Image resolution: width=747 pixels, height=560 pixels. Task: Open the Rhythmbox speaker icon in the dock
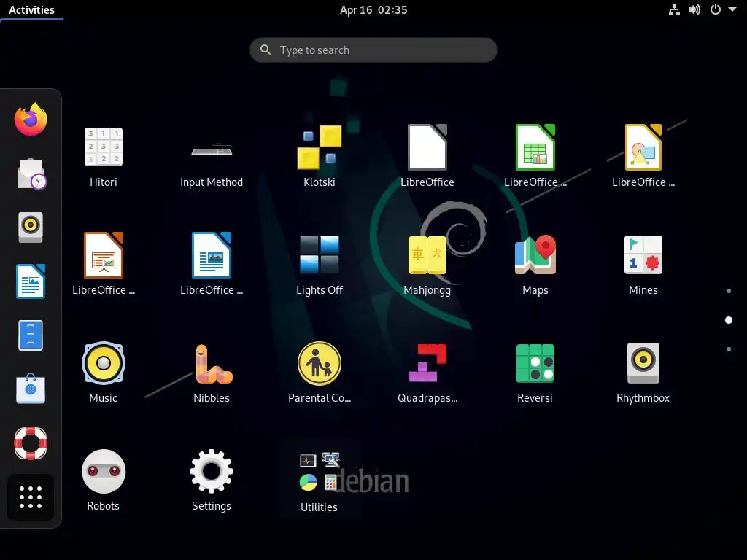point(31,227)
